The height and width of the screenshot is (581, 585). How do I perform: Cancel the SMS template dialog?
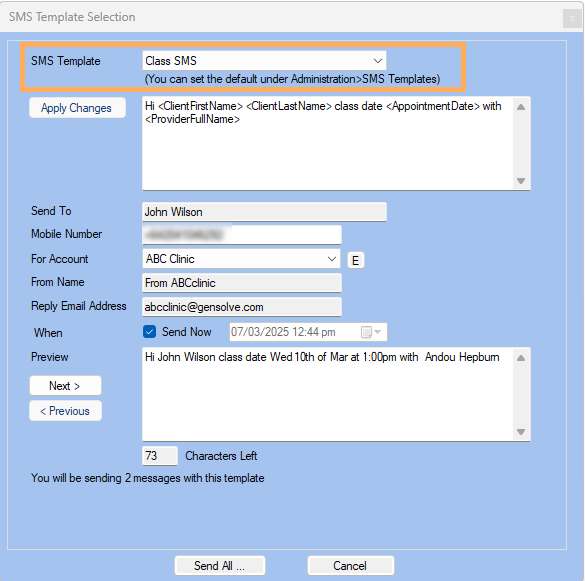pyautogui.click(x=351, y=566)
